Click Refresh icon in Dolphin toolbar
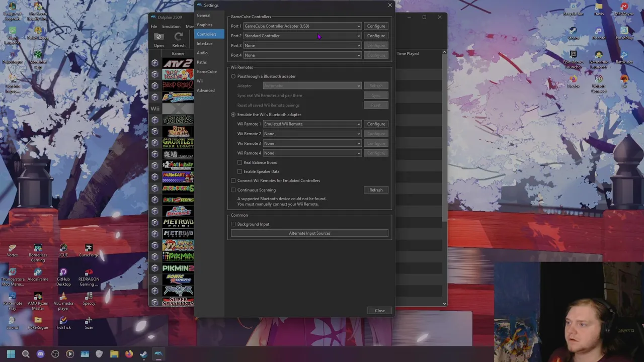This screenshot has width=644, height=362. [178, 37]
